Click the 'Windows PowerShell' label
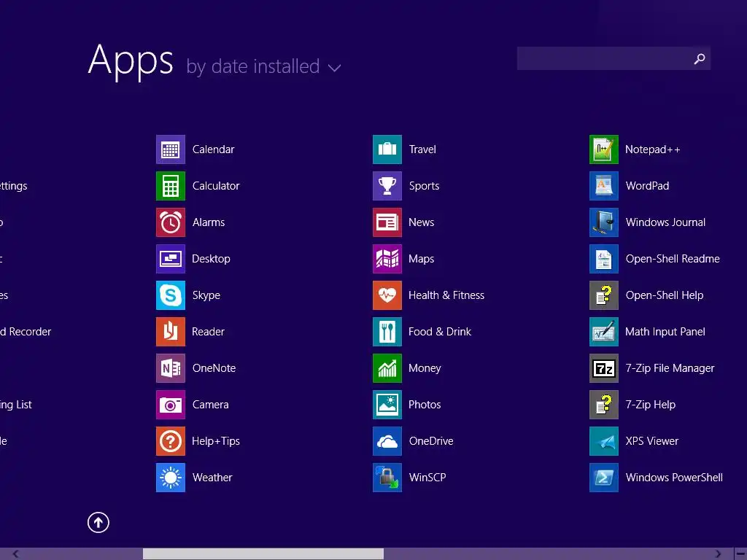Image resolution: width=747 pixels, height=560 pixels. pos(674,478)
